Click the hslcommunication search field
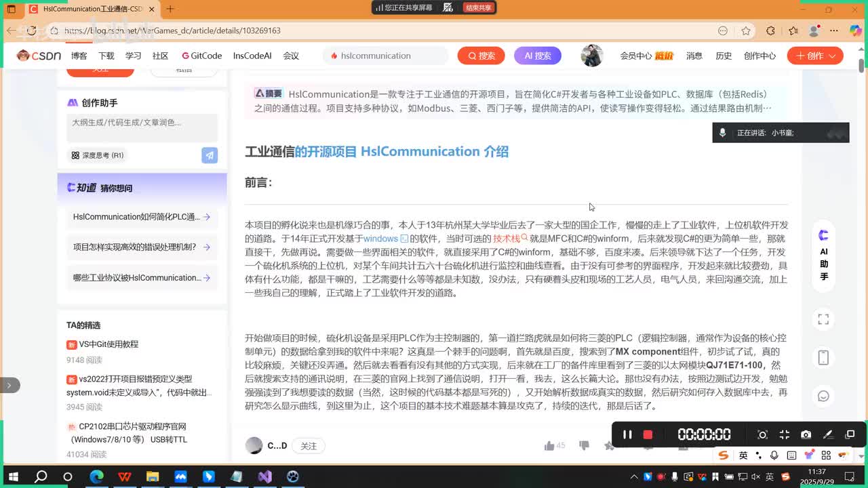The image size is (868, 488). click(387, 56)
